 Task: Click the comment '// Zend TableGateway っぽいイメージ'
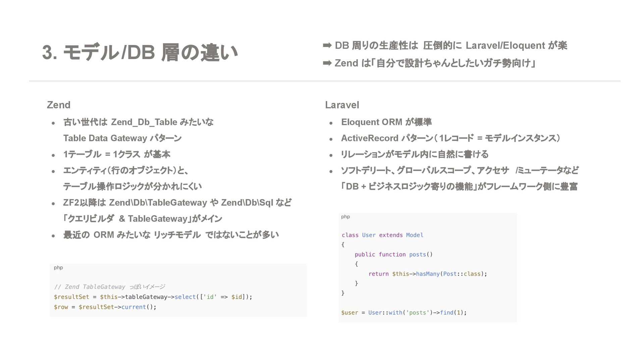[109, 287]
